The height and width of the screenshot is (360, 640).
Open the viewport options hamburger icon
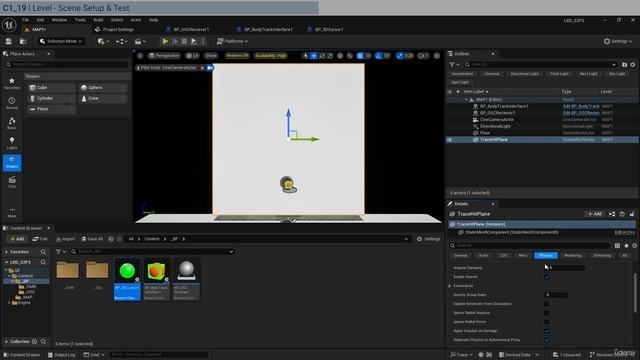[140, 56]
